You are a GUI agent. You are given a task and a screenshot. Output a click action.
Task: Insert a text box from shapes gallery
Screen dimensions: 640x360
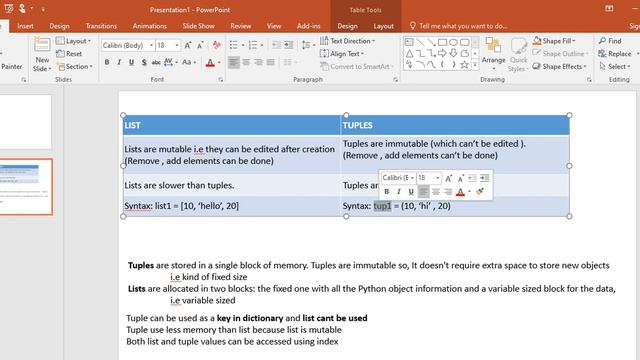pos(409,42)
